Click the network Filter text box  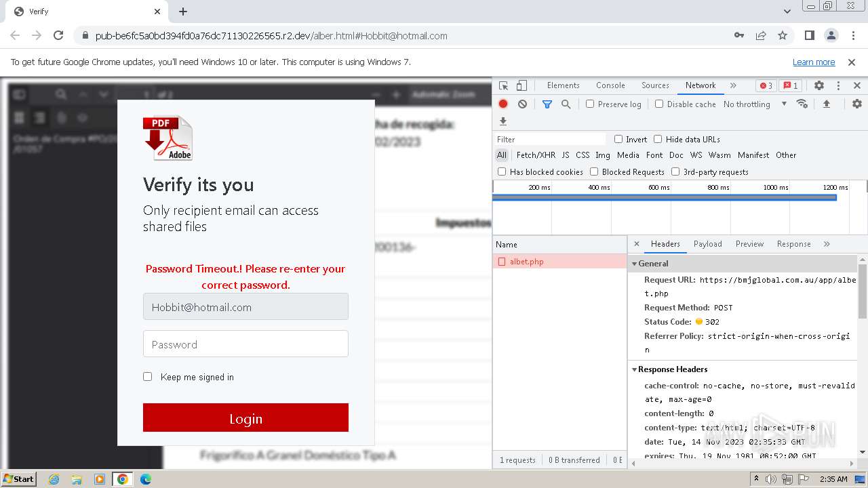550,139
